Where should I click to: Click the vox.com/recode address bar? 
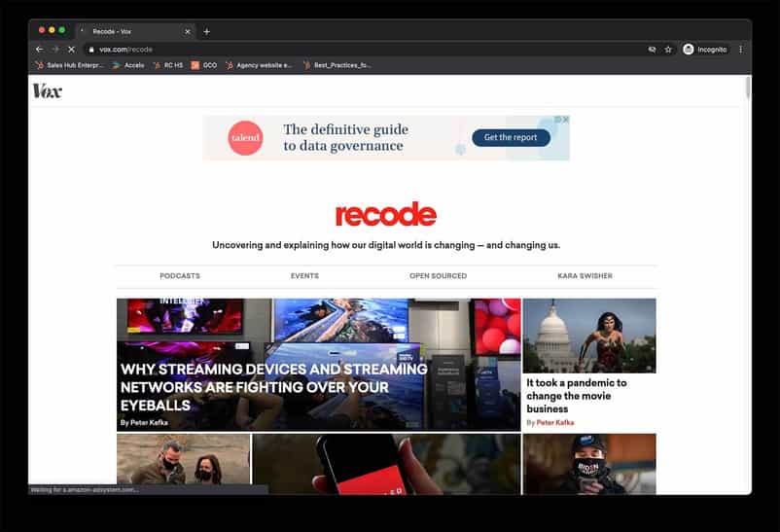(368, 50)
